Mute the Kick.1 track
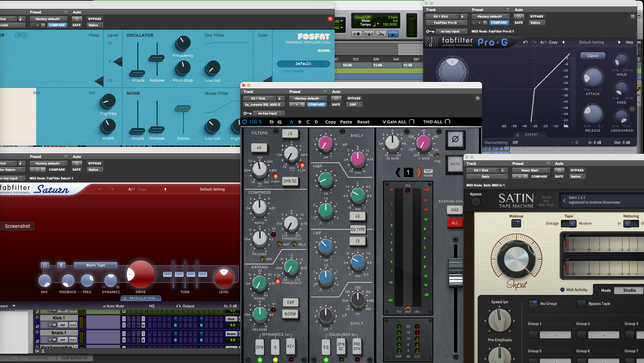 tap(54, 325)
